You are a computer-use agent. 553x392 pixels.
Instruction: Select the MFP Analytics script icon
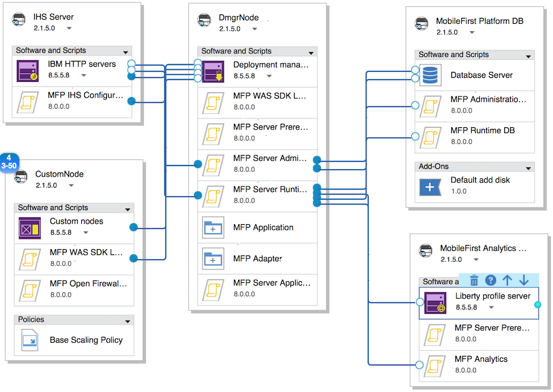tap(435, 366)
